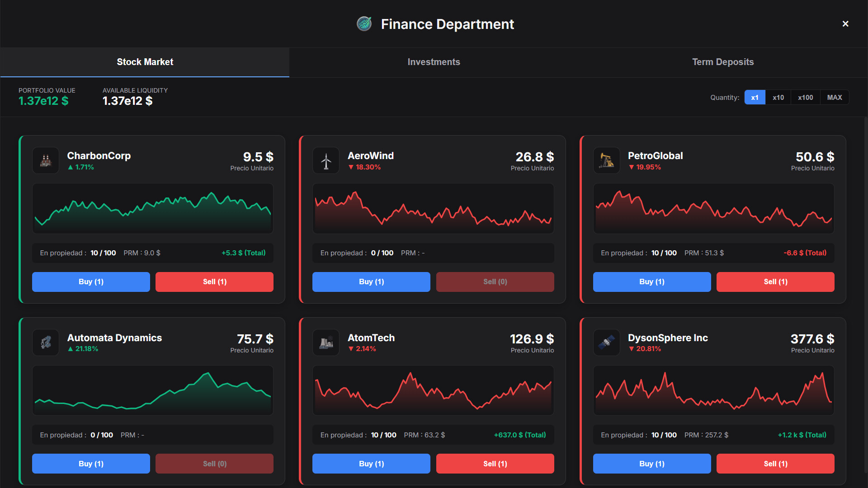Buy one Automata Dynamics share
The height and width of the screenshot is (488, 868).
coord(91,464)
